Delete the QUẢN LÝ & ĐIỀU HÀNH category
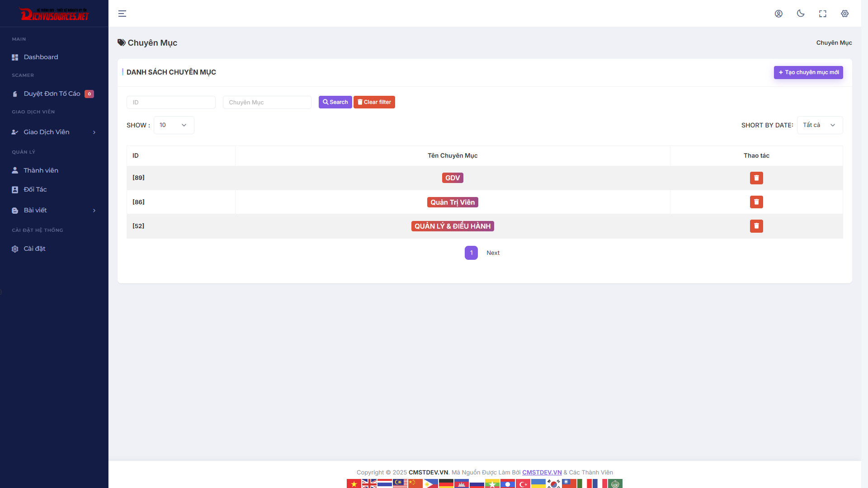 pyautogui.click(x=756, y=226)
